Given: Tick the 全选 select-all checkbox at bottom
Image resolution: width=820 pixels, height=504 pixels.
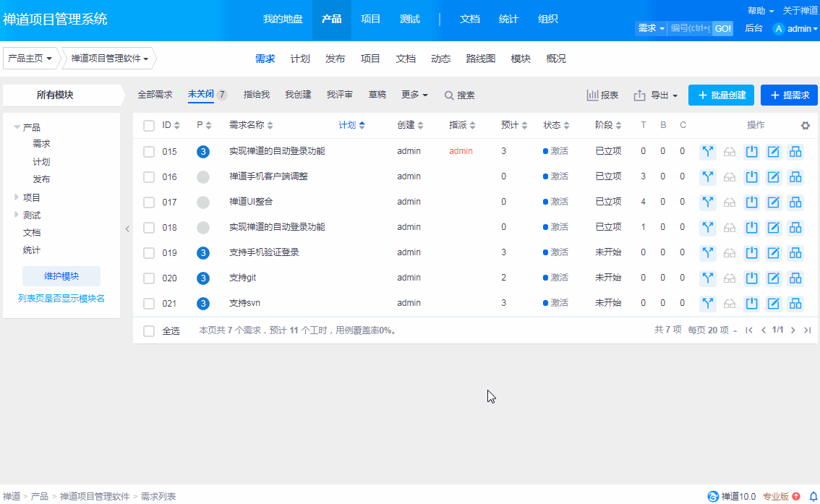Looking at the screenshot, I should click(149, 331).
